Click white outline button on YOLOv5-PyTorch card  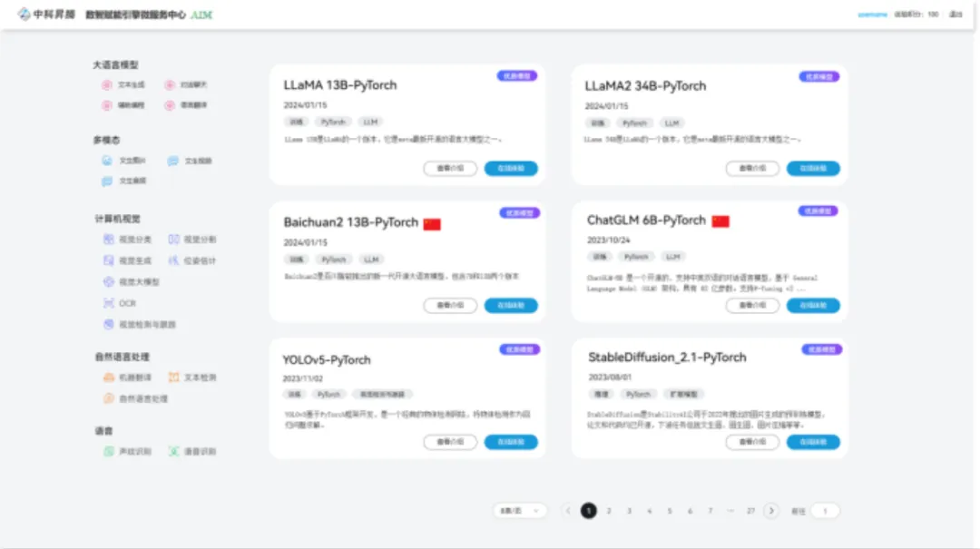click(x=450, y=442)
